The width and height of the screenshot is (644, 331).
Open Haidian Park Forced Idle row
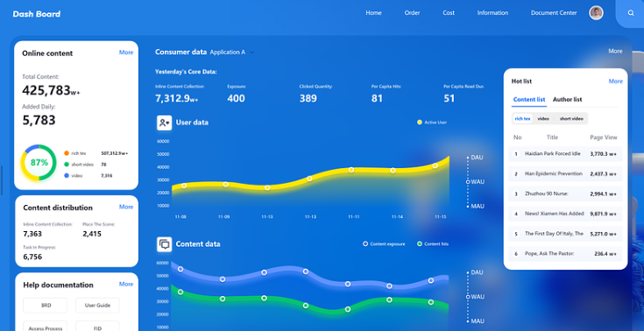pyautogui.click(x=565, y=153)
